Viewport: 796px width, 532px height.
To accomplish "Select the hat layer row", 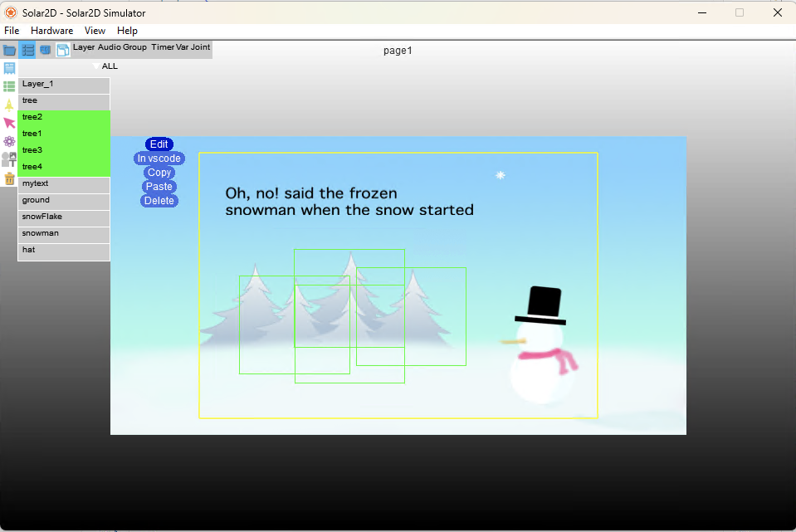I will (x=64, y=251).
